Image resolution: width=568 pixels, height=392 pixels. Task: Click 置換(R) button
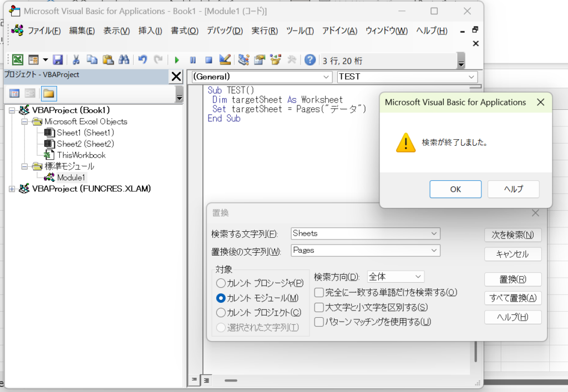(513, 279)
